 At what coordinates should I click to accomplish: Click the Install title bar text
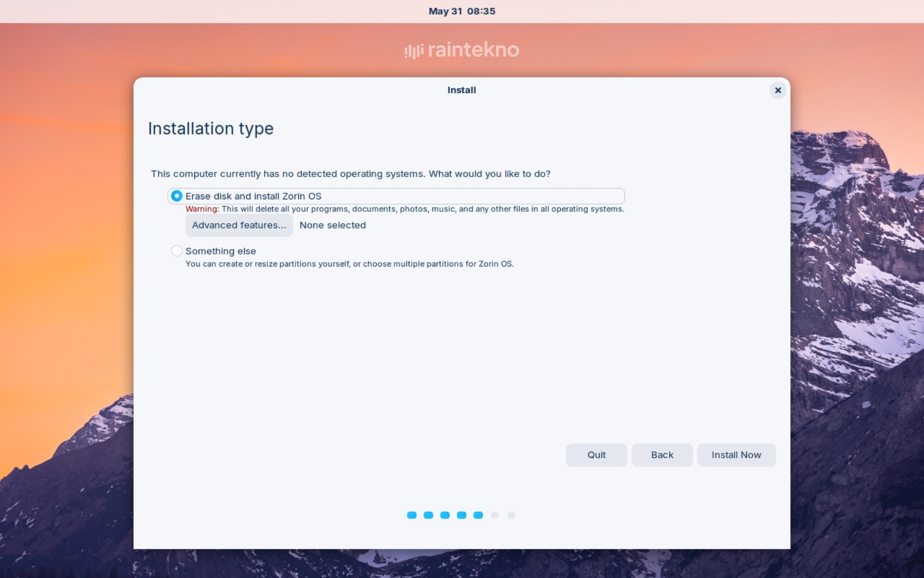(x=461, y=90)
